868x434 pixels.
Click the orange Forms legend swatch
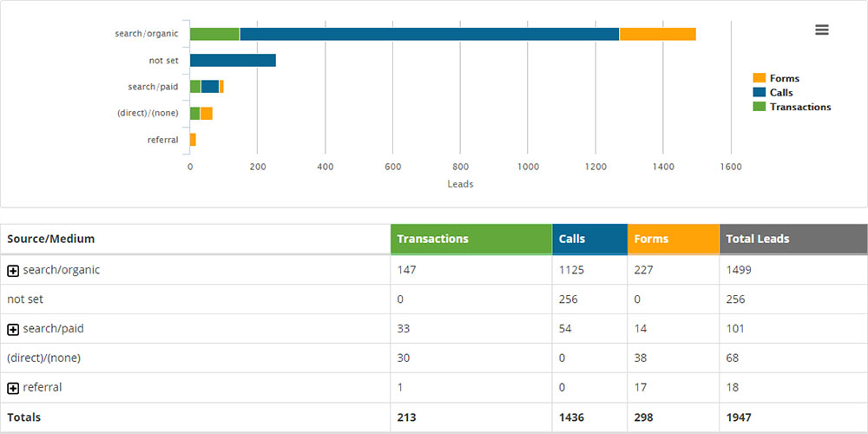click(x=759, y=78)
